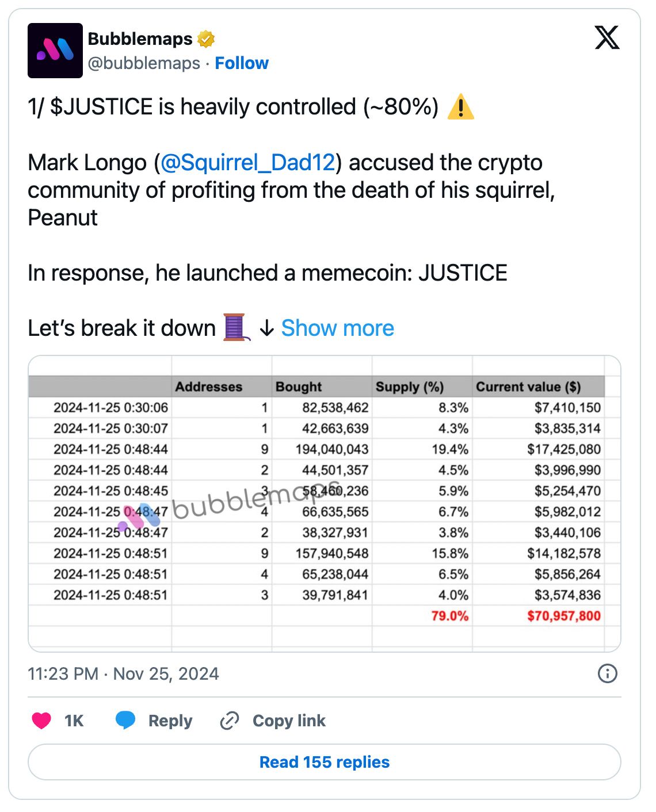Click the thread spool emoji
Viewport: 656px width, 812px height.
(235, 328)
